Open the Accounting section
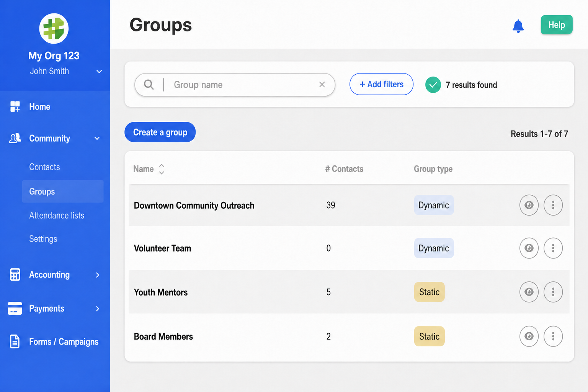The width and height of the screenshot is (588, 392). [x=49, y=275]
